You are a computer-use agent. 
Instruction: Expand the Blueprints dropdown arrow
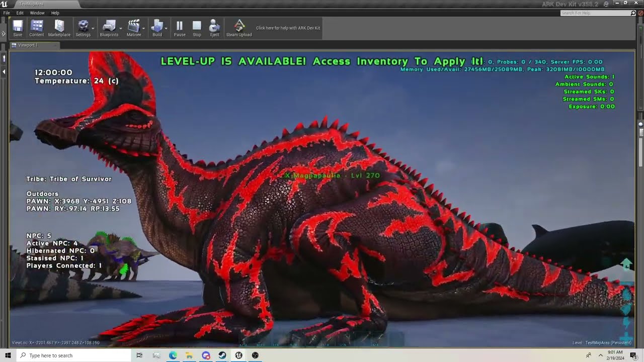pos(121,28)
